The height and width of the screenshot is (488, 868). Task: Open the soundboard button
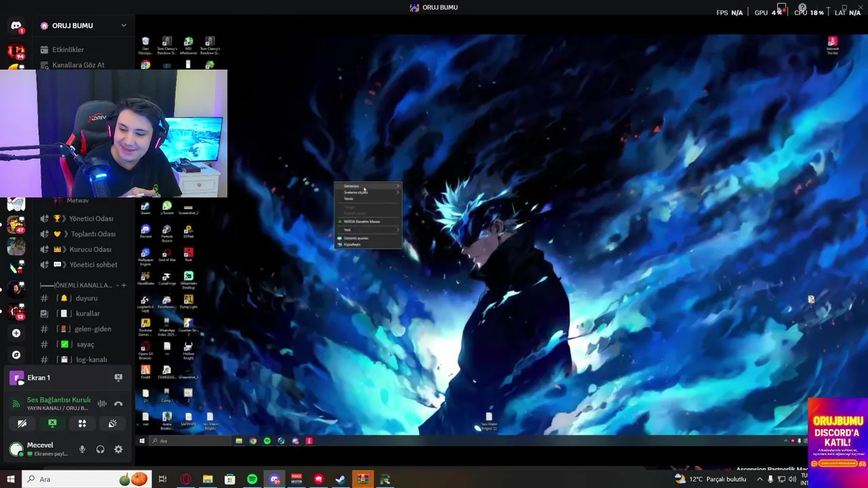point(112,424)
